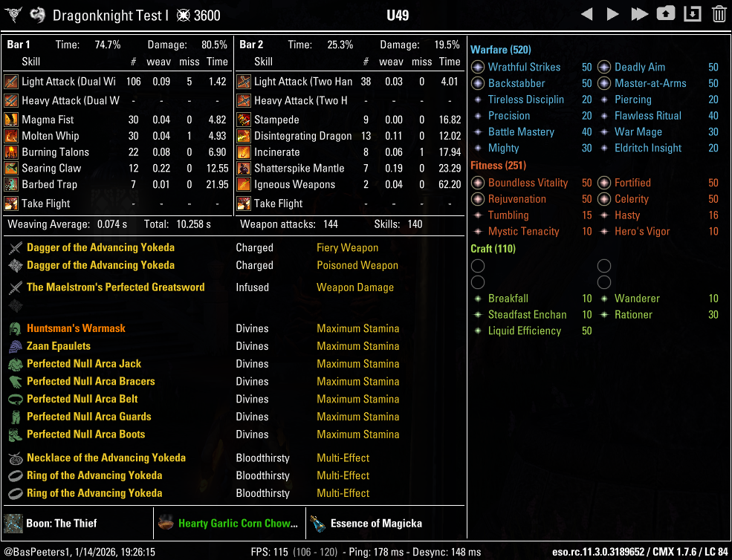The width and height of the screenshot is (732, 560).
Task: Click the load/download log icon
Action: pyautogui.click(x=693, y=14)
